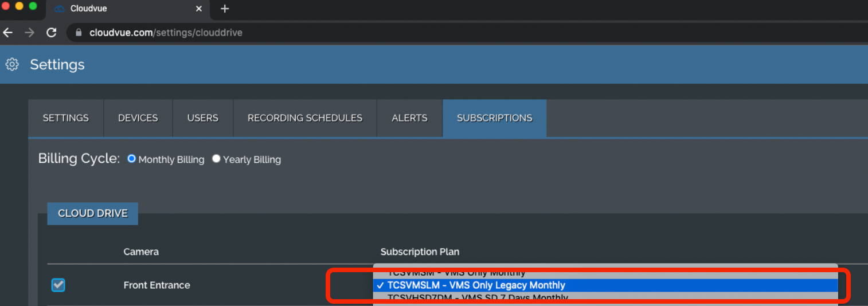The width and height of the screenshot is (868, 306).
Task: Switch to the DEVICES tab
Action: click(138, 118)
